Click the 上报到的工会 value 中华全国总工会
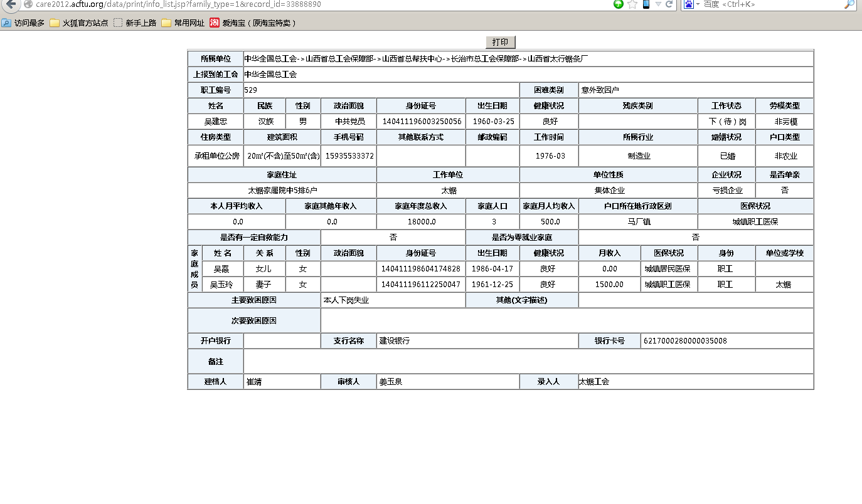 pos(270,75)
